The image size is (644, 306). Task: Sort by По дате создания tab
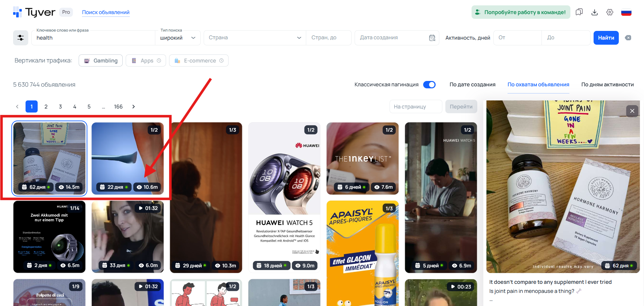(x=472, y=85)
